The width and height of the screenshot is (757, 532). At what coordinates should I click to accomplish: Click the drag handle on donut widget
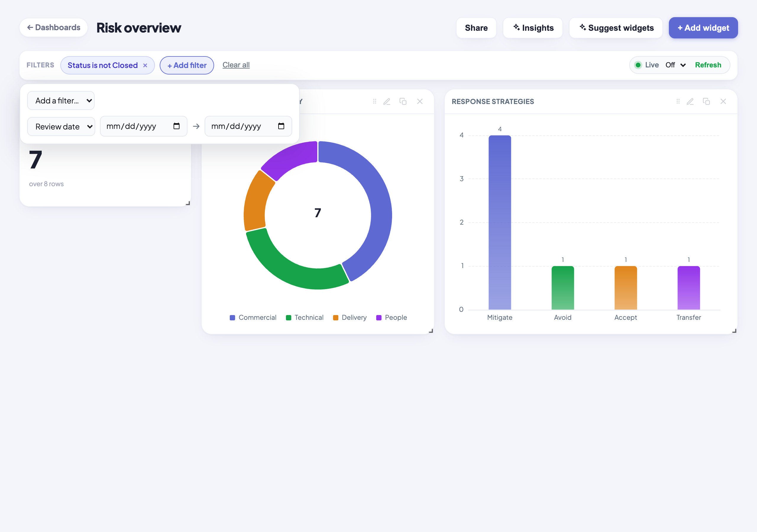pos(375,101)
